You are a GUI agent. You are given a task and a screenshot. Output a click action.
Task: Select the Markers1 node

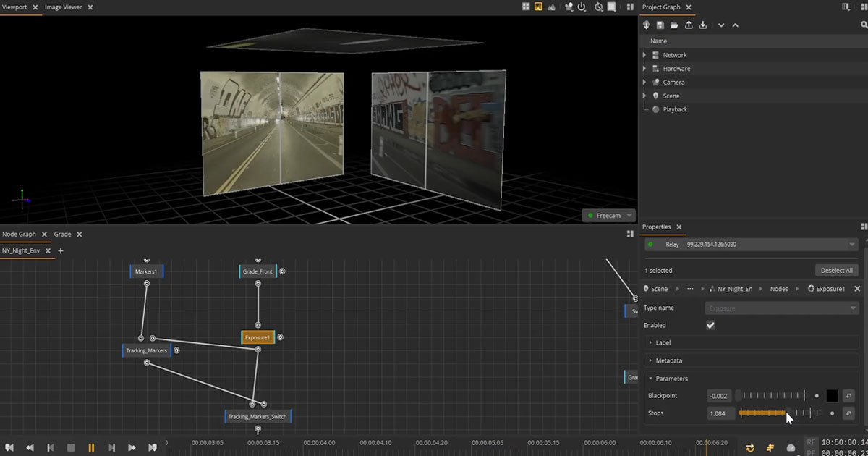(147, 271)
